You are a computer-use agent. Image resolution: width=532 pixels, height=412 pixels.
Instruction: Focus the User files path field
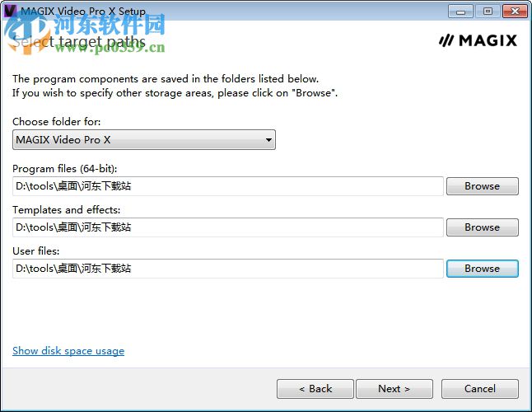(228, 269)
